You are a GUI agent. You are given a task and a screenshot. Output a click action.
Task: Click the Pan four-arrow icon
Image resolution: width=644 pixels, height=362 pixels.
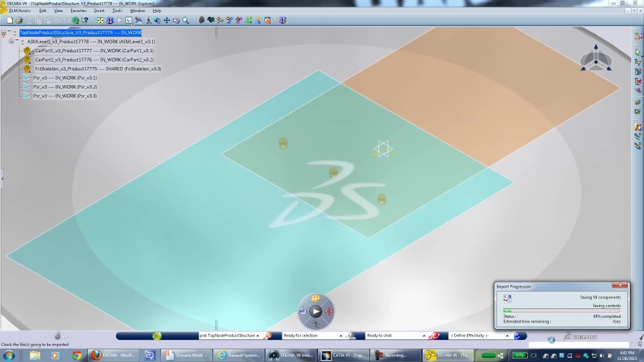pyautogui.click(x=167, y=20)
